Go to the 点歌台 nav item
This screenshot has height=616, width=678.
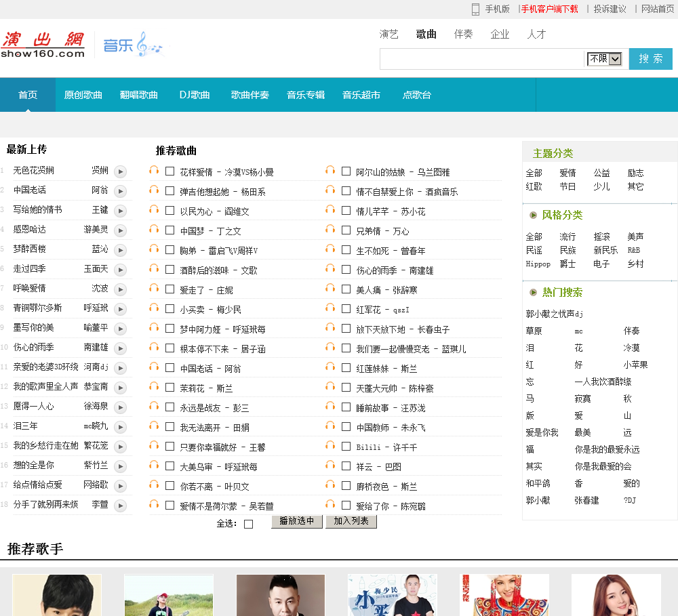coord(417,95)
